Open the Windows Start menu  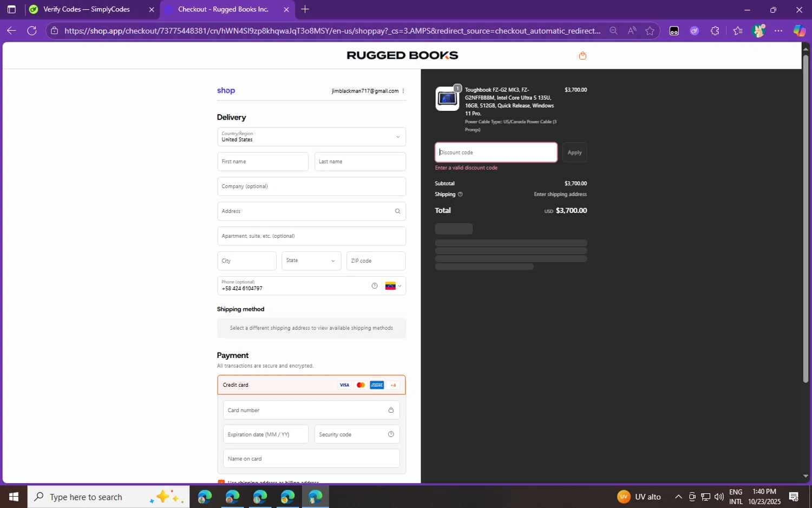(14, 497)
